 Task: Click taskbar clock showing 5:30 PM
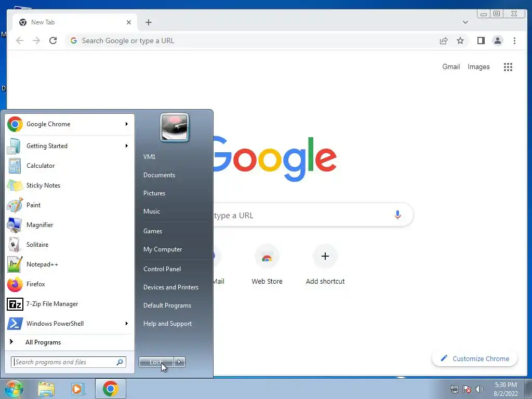[506, 389]
